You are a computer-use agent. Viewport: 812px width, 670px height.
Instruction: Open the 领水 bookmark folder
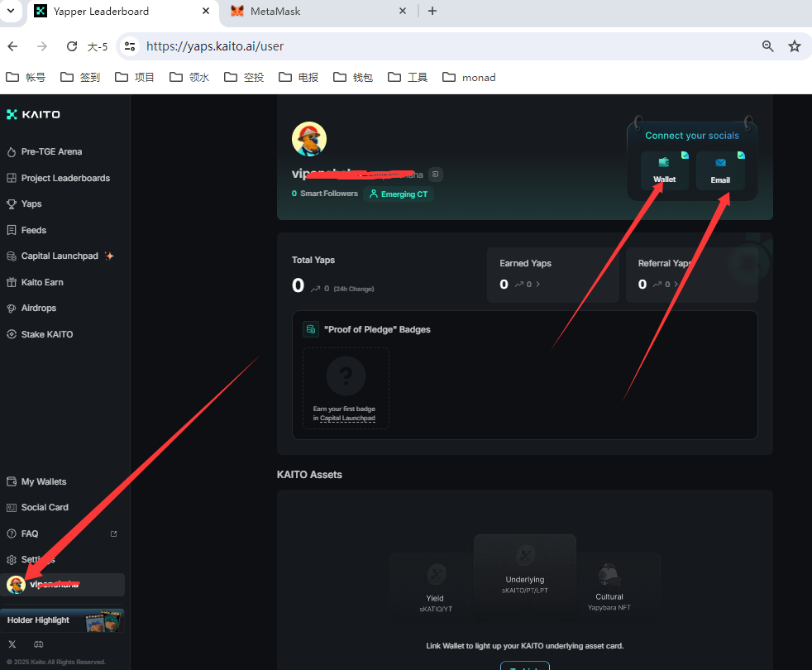[189, 77]
